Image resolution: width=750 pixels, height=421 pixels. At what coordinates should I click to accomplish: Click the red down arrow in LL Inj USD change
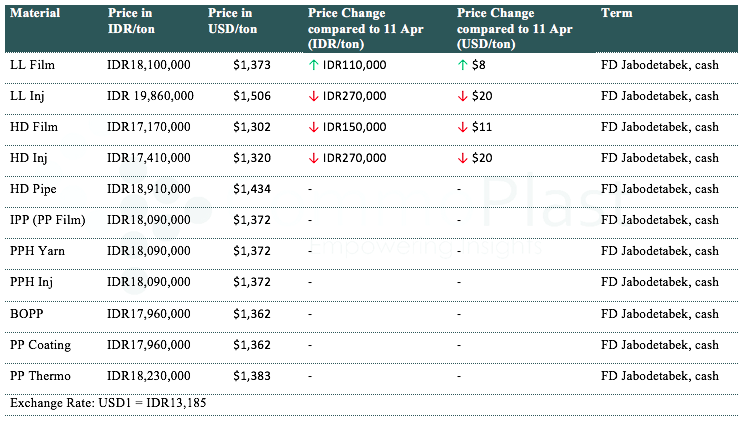coord(463,95)
